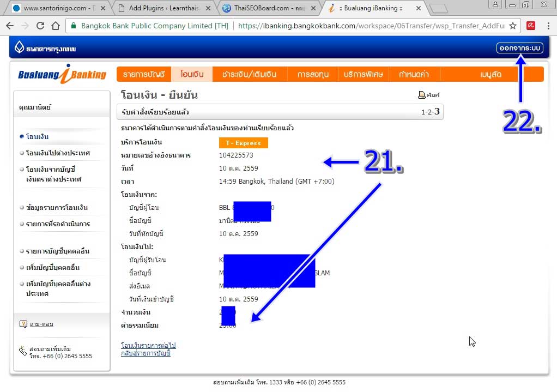Click the คุณมานิตย์ user name text

(35, 107)
